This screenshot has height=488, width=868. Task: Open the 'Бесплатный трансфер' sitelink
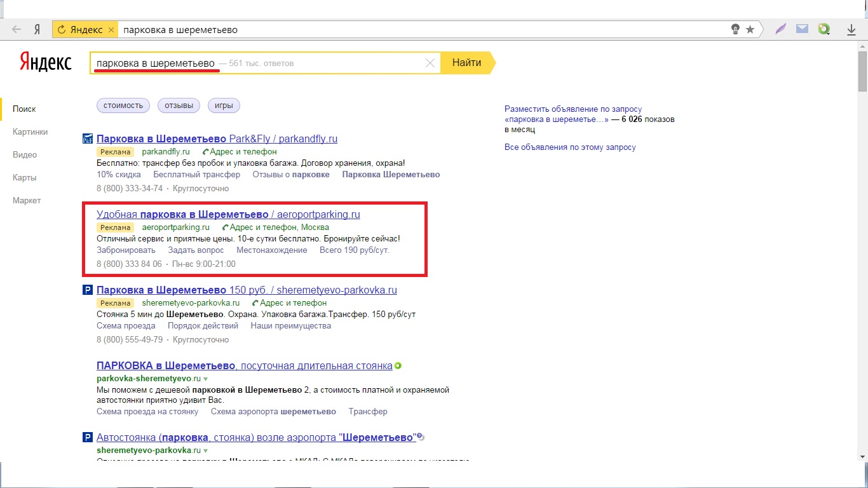[197, 175]
